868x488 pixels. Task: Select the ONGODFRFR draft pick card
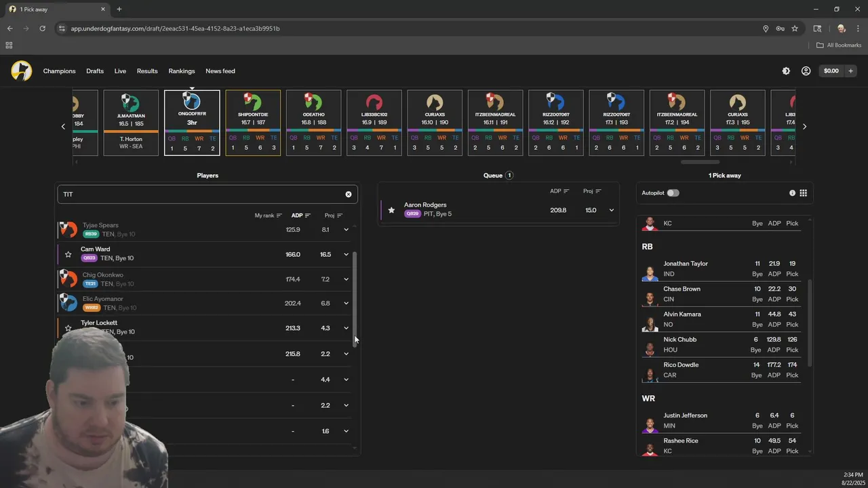tap(192, 123)
